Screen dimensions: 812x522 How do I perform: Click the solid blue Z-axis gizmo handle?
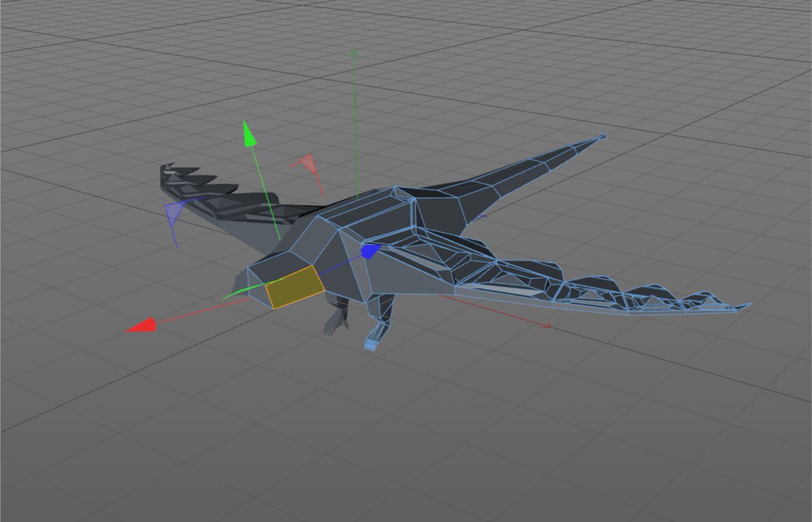click(369, 252)
